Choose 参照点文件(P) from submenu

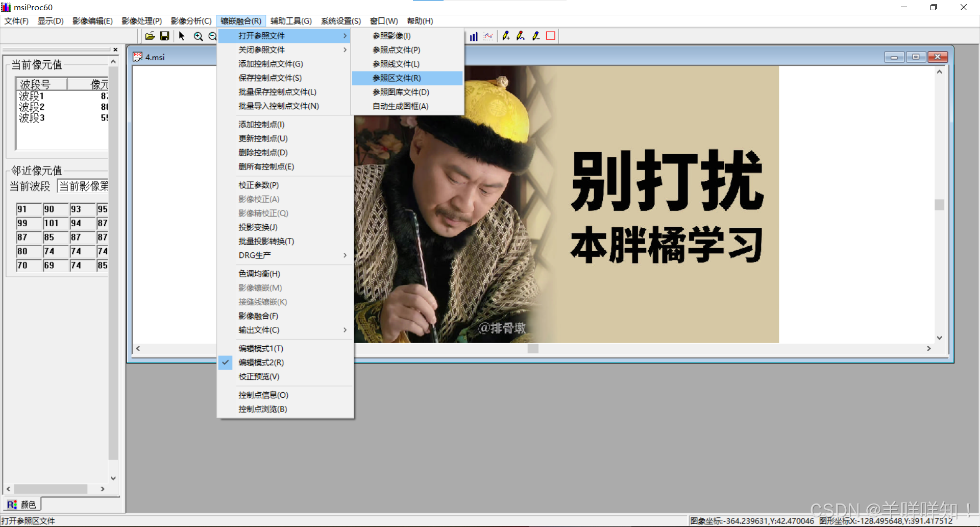407,50
